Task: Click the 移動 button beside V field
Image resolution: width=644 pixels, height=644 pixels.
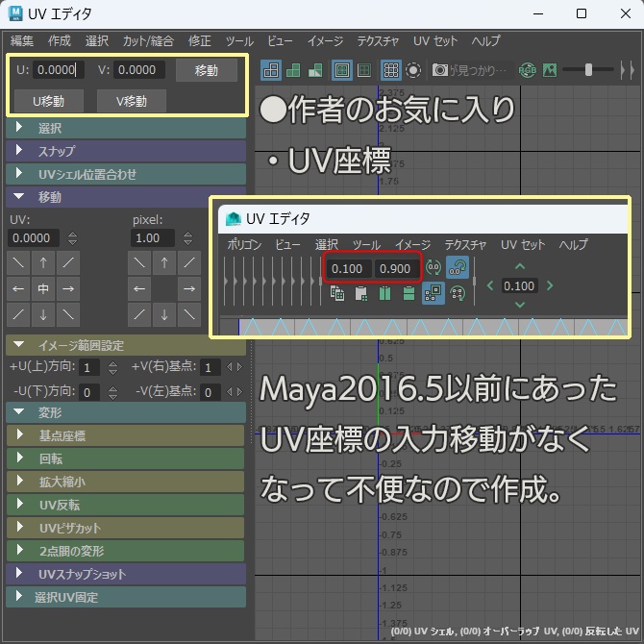Action: pos(207,70)
